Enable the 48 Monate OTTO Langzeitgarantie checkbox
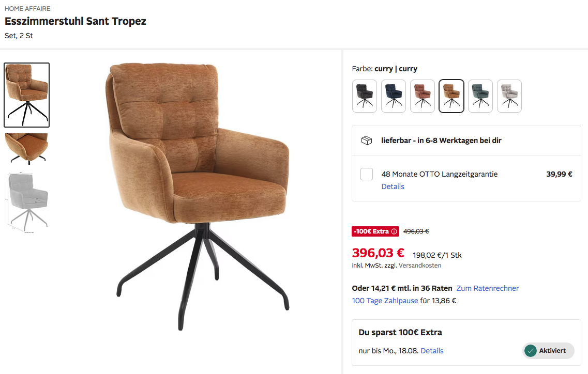Viewport: 588px width, 374px height. pos(366,174)
